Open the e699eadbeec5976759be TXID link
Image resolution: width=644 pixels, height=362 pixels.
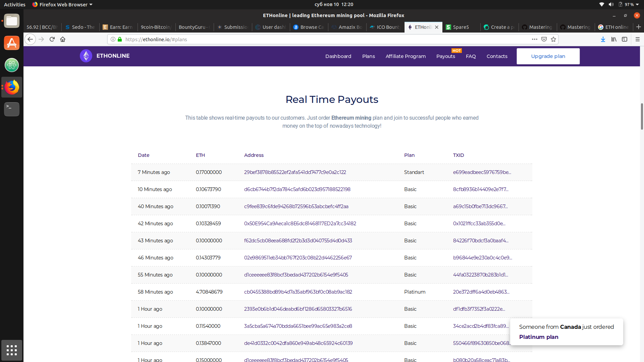pos(482,172)
